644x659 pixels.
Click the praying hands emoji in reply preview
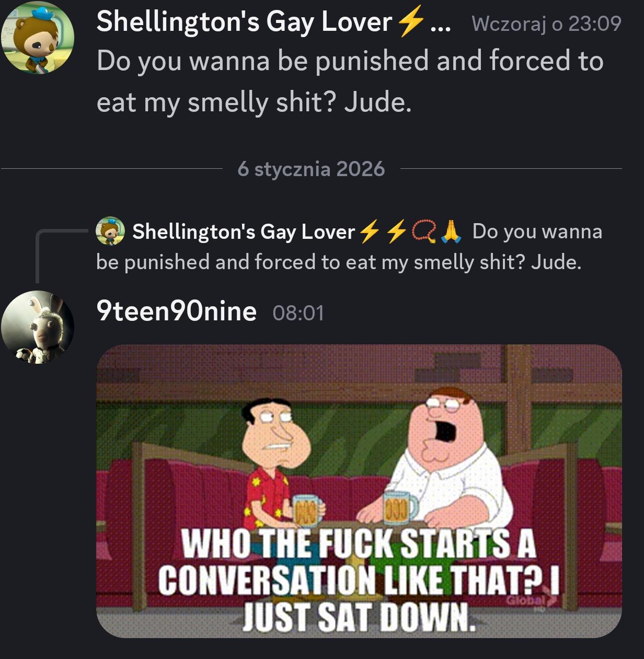451,232
